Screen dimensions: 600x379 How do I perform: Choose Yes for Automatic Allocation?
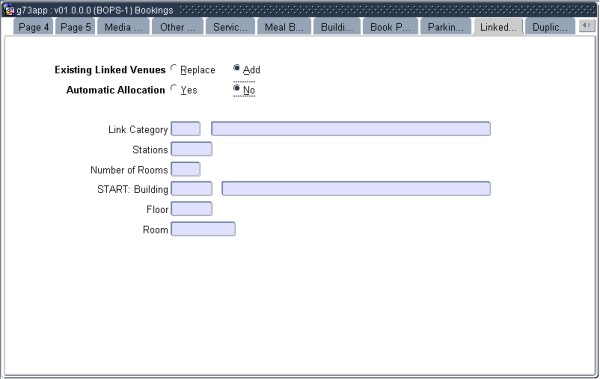174,89
